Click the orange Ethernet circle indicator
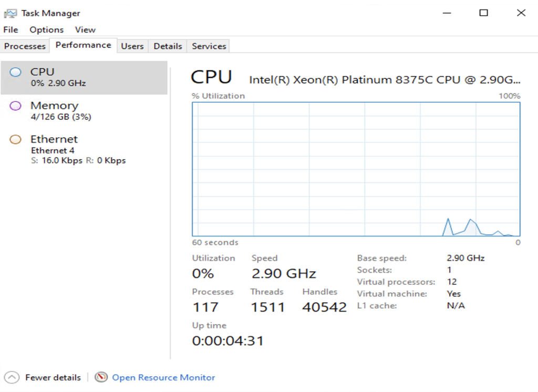 tap(16, 139)
